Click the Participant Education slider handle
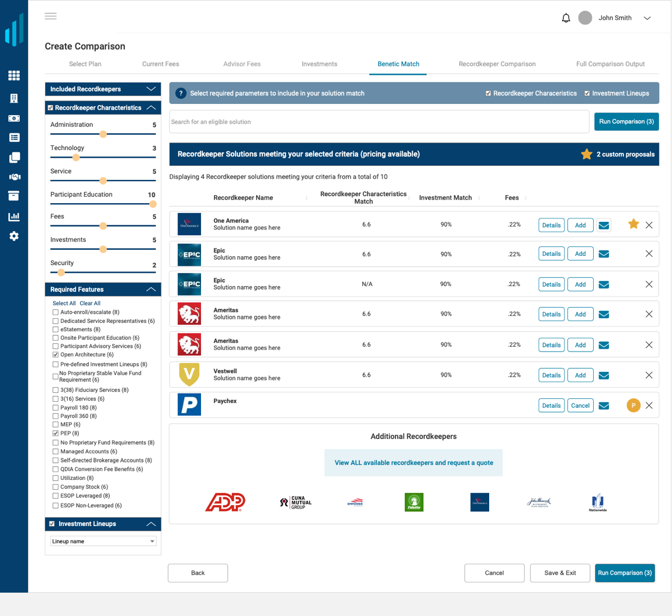The image size is (672, 616). [x=153, y=204]
